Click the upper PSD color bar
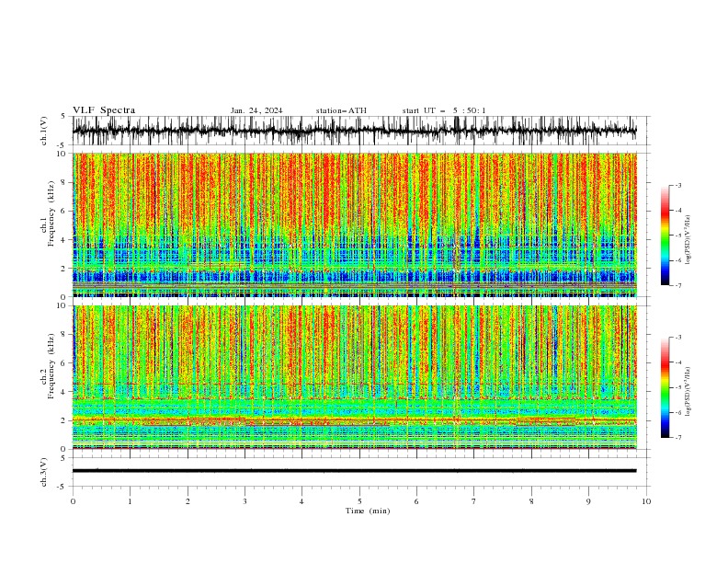Viewport: 728px width, 563px height. point(665,236)
